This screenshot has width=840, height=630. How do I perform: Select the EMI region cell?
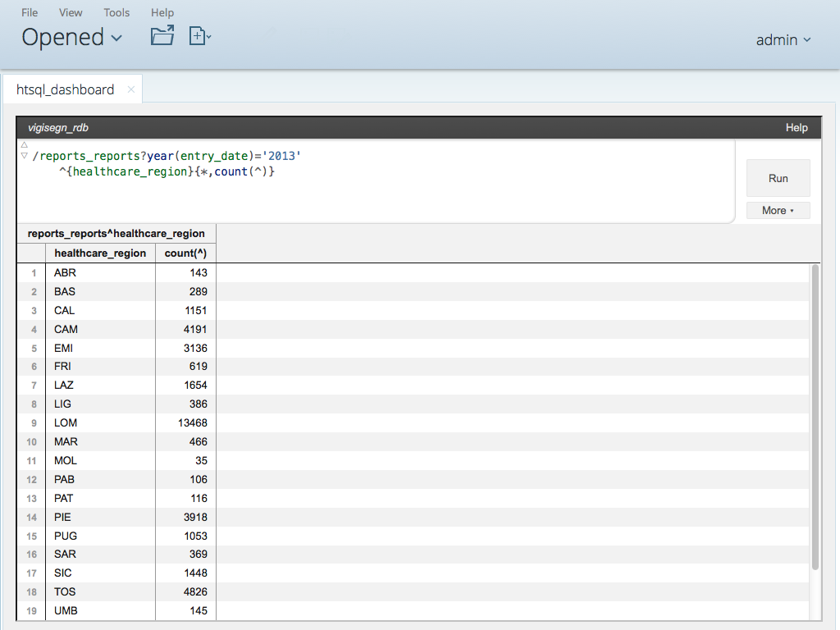100,348
